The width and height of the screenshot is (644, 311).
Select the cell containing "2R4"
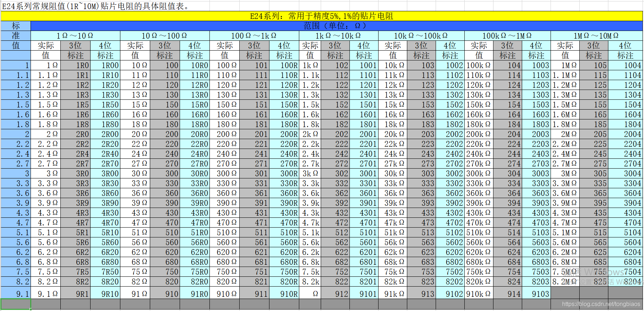[75, 154]
